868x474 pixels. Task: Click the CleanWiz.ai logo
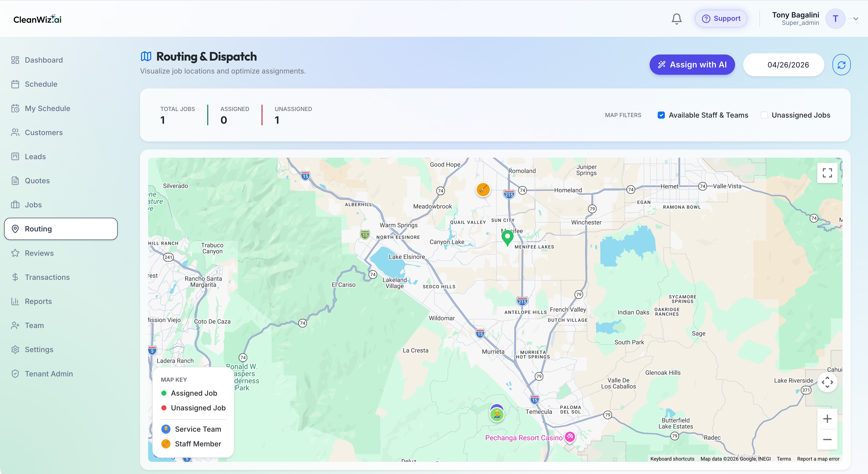click(37, 19)
